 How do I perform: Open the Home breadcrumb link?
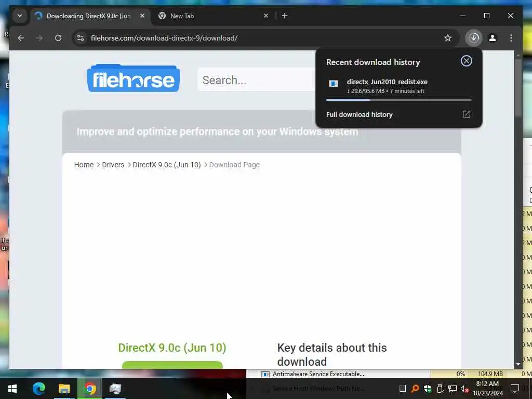coord(84,165)
